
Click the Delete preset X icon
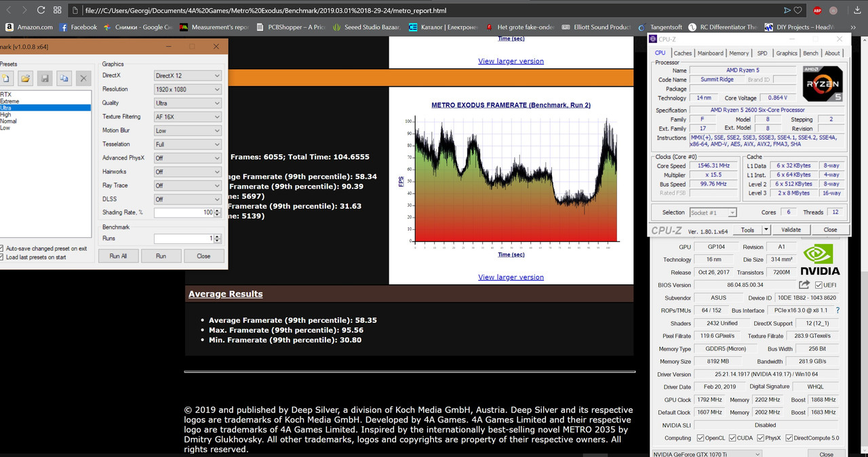83,79
